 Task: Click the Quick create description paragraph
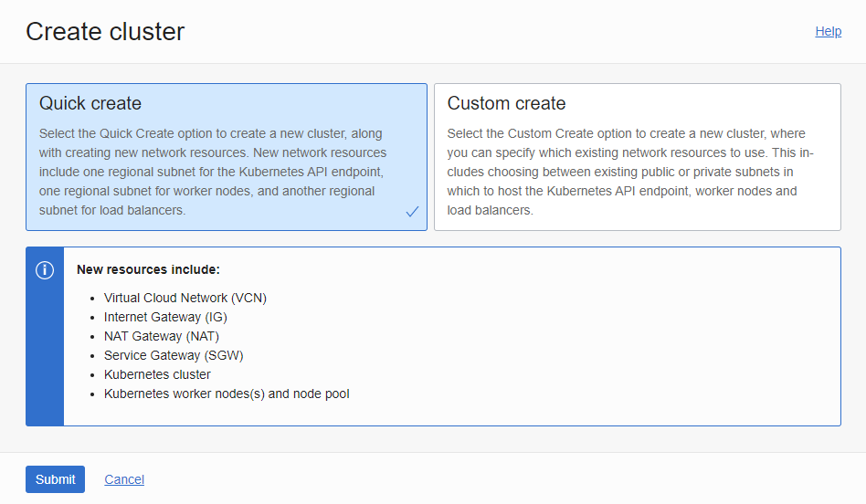pos(213,172)
